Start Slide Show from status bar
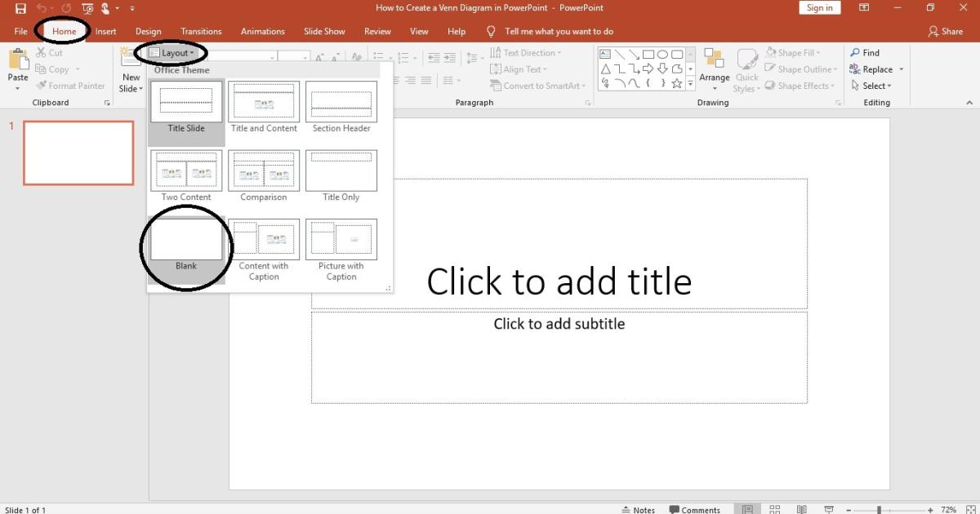 tap(828, 508)
